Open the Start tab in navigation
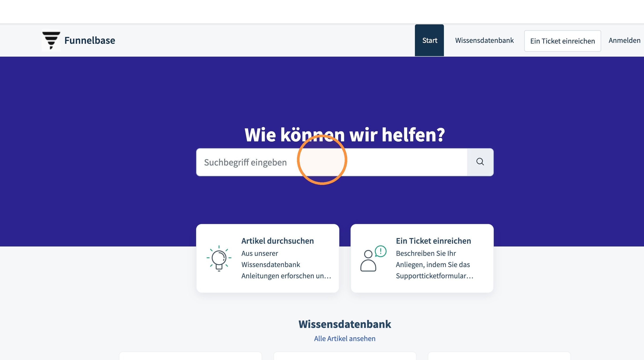 (x=429, y=40)
